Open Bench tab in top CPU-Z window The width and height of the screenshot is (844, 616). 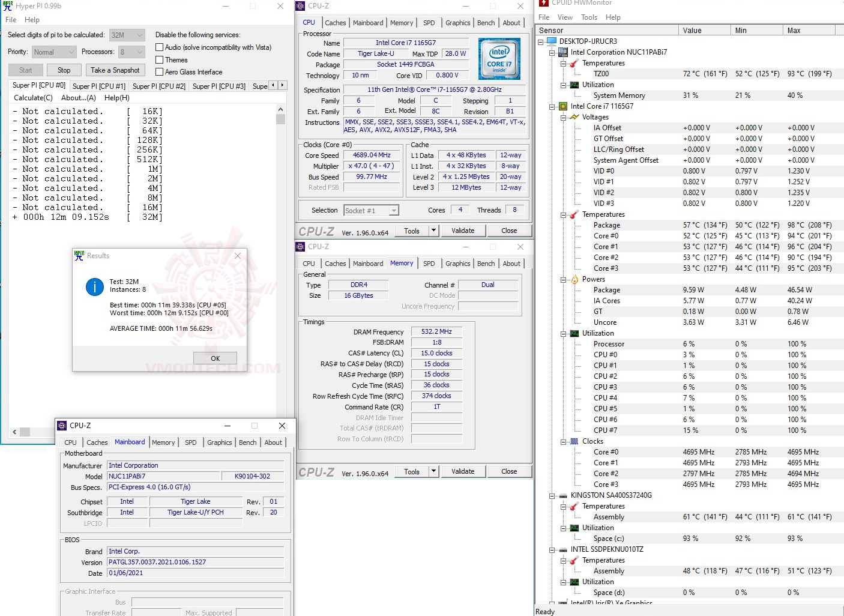point(486,23)
